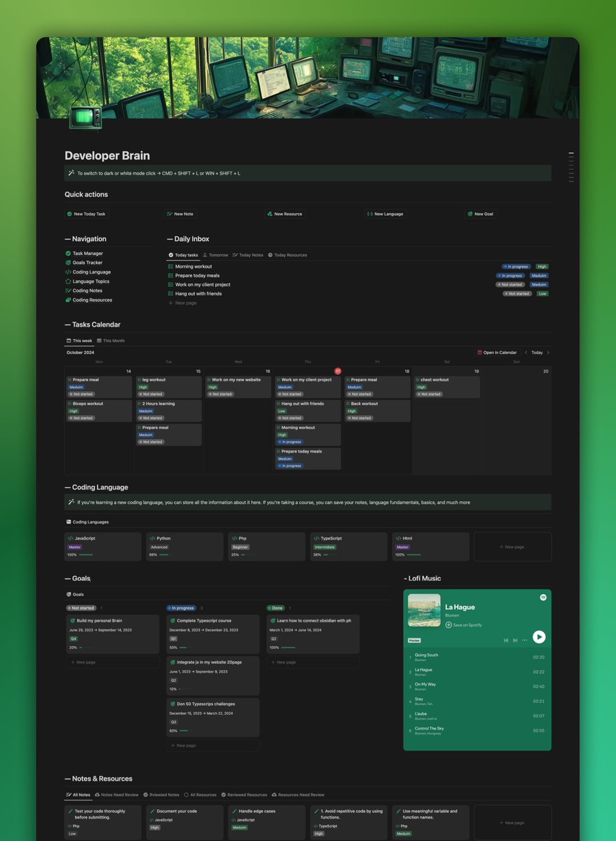Image resolution: width=616 pixels, height=841 pixels.
Task: Click the New Goal quick action
Action: (481, 214)
